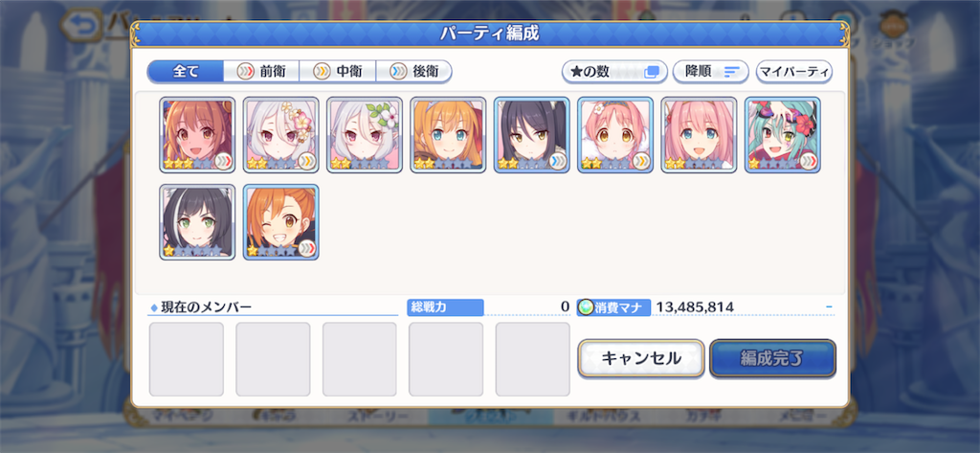This screenshot has width=980, height=453.
Task: Open マイパーティ saved parties
Action: coord(793,71)
